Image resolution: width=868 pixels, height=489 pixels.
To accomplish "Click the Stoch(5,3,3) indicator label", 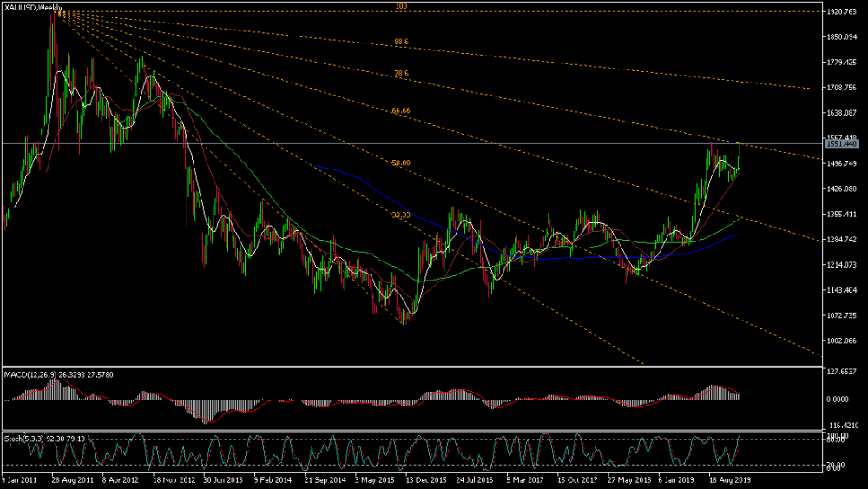I will click(45, 439).
